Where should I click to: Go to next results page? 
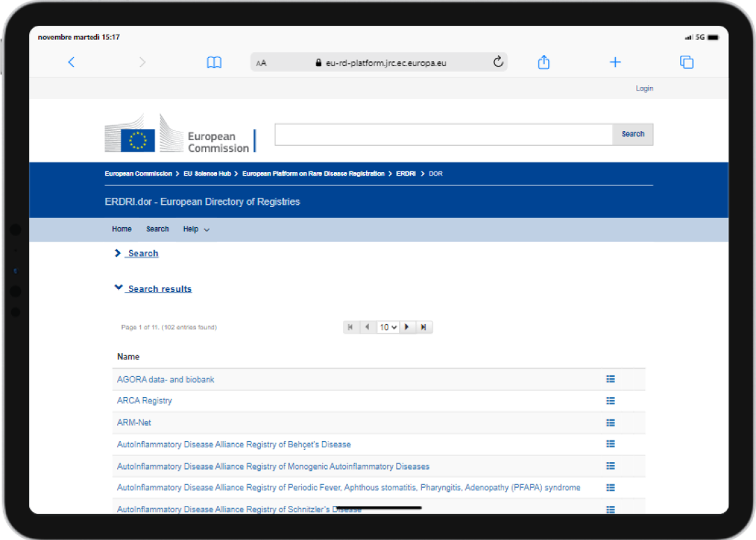(407, 327)
